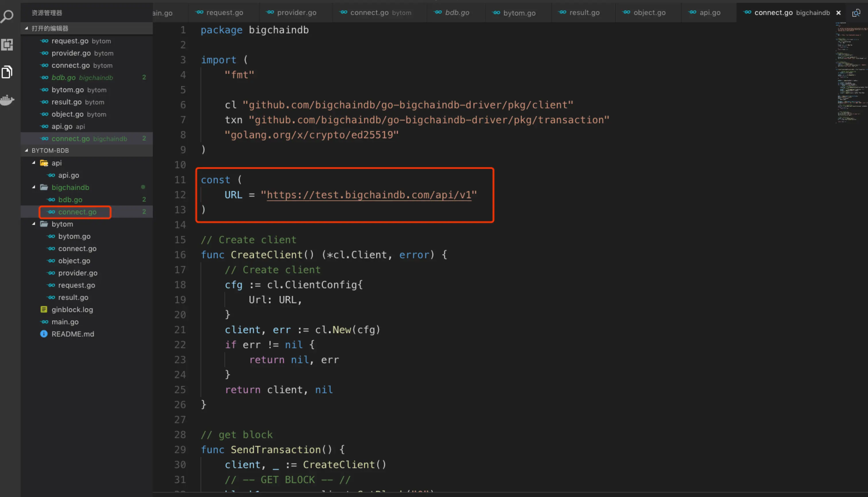868x497 pixels.
Task: Open the Extensions view icon
Action: pos(7,44)
